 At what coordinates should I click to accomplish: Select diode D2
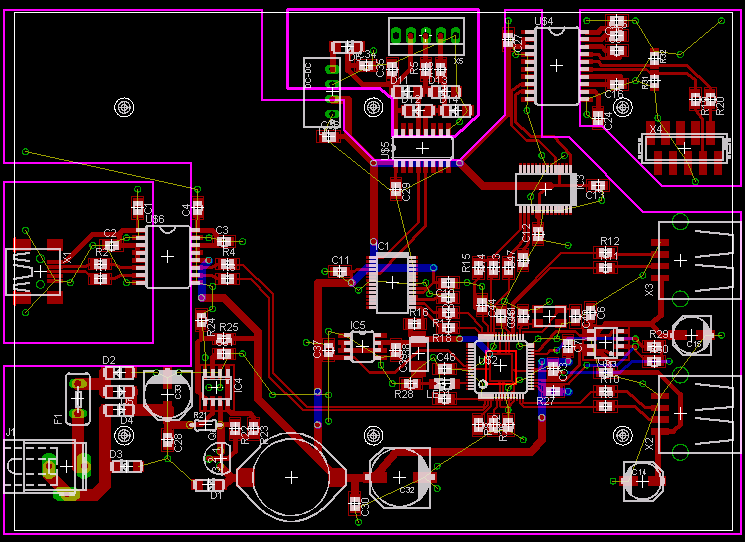click(x=119, y=373)
